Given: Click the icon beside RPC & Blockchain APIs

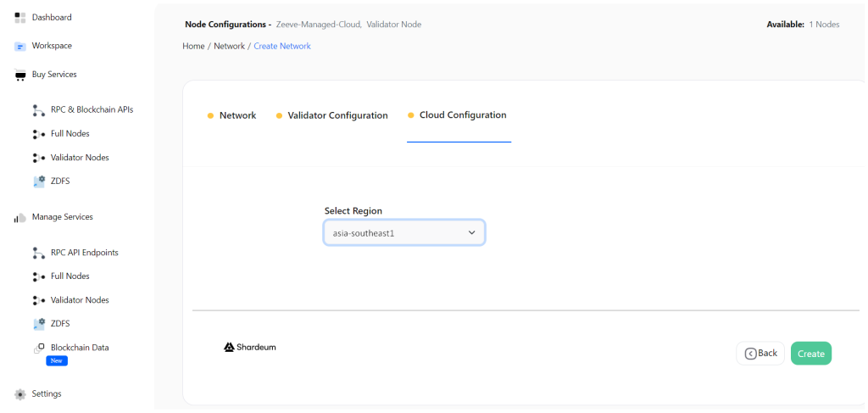Looking at the screenshot, I should point(39,110).
